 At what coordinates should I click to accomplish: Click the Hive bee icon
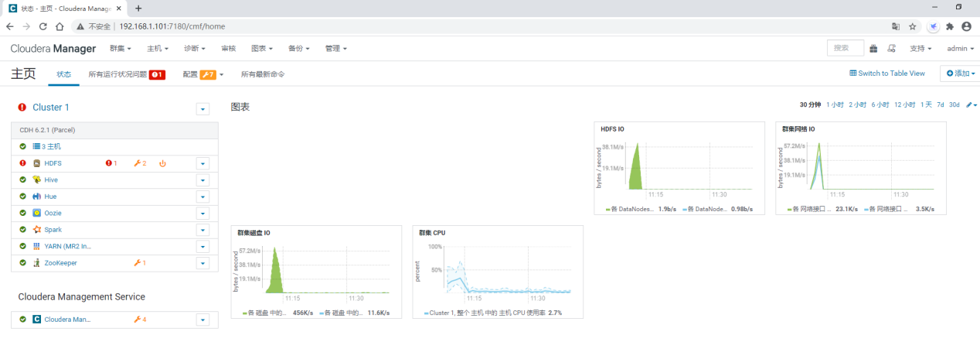(36, 180)
